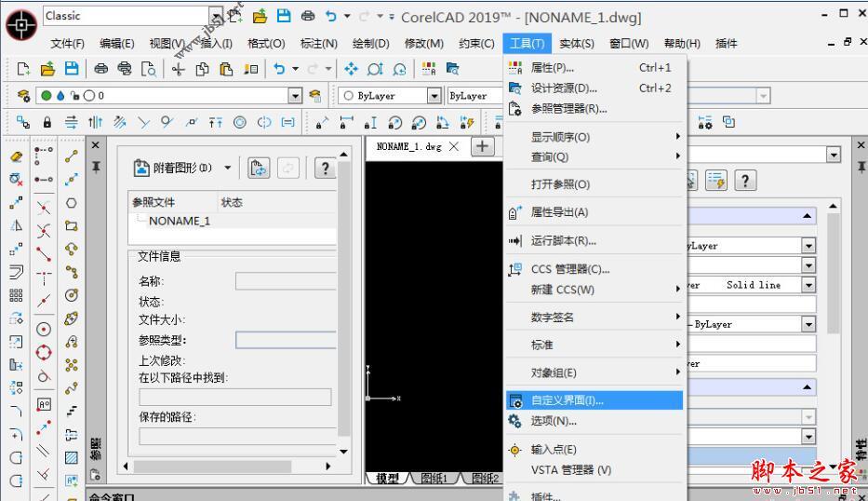
Task: Open the Tools menu in the menu bar
Action: (x=527, y=43)
